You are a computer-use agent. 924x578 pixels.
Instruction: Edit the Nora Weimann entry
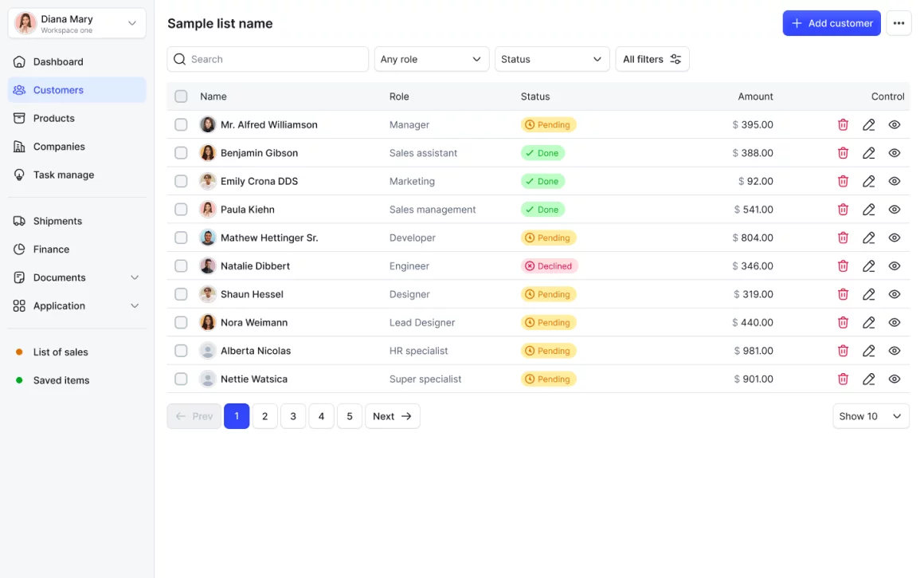click(x=868, y=323)
